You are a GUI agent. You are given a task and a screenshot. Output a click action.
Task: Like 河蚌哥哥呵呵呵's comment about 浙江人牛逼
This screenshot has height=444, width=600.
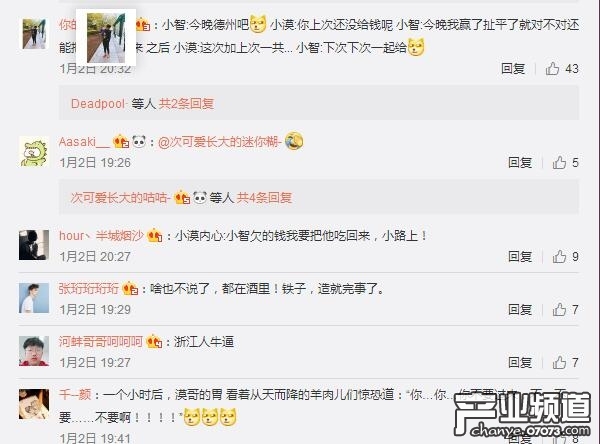coord(559,362)
